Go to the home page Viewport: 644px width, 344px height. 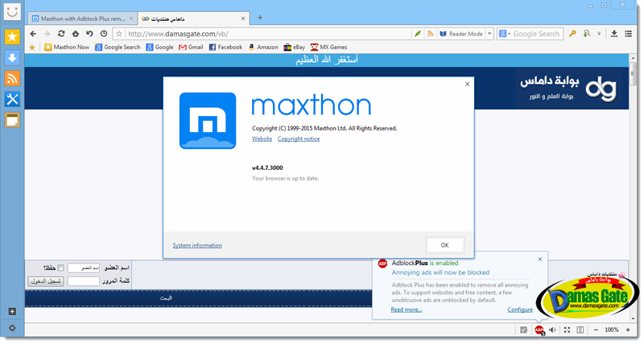[75, 34]
